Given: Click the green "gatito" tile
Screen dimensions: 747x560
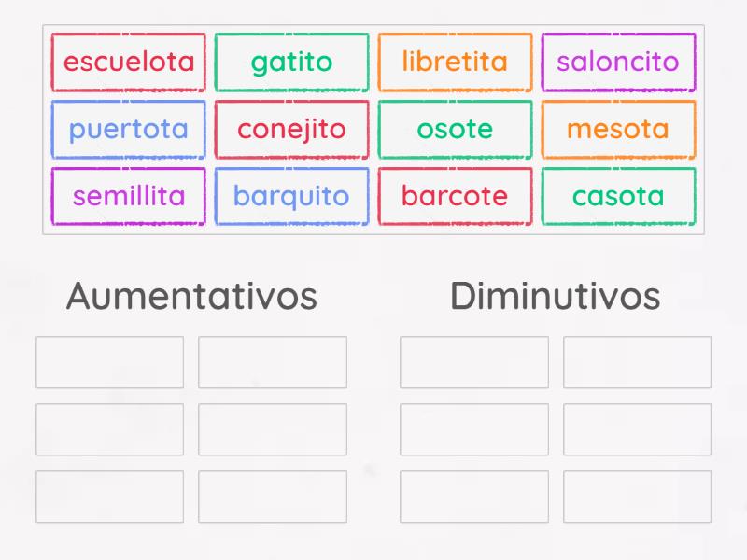Looking at the screenshot, I should point(291,62).
